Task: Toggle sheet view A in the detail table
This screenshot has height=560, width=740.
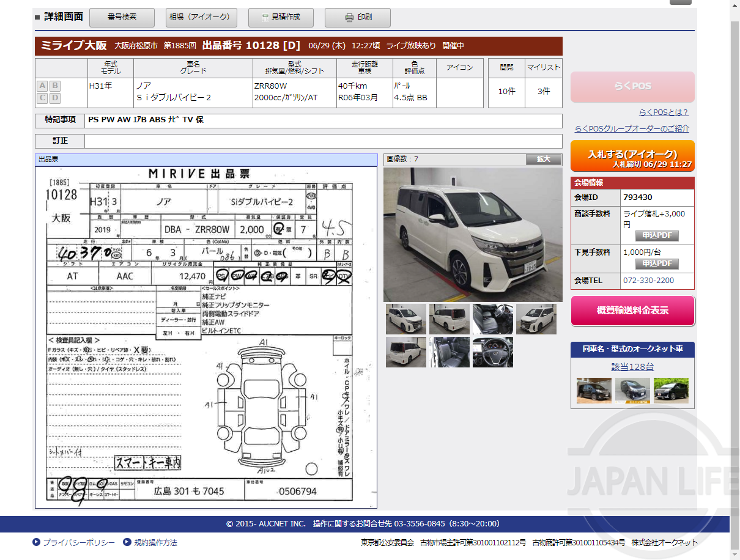Action: click(42, 86)
